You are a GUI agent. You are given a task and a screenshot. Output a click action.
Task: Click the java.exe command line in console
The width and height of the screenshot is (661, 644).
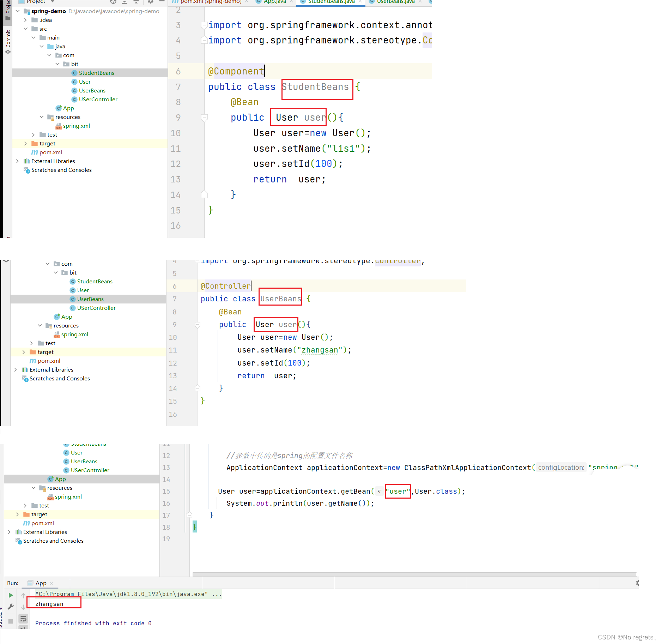[128, 594]
